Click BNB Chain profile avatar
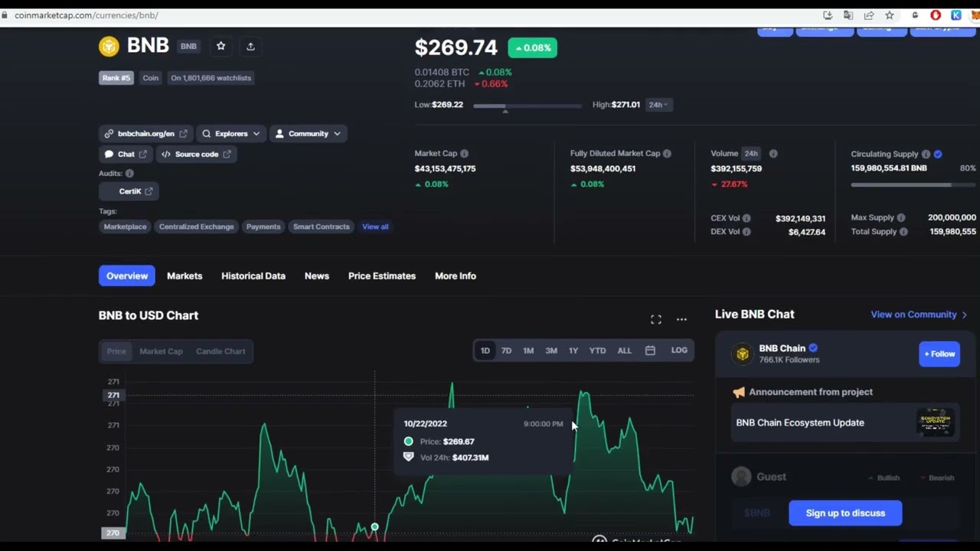 click(x=742, y=354)
